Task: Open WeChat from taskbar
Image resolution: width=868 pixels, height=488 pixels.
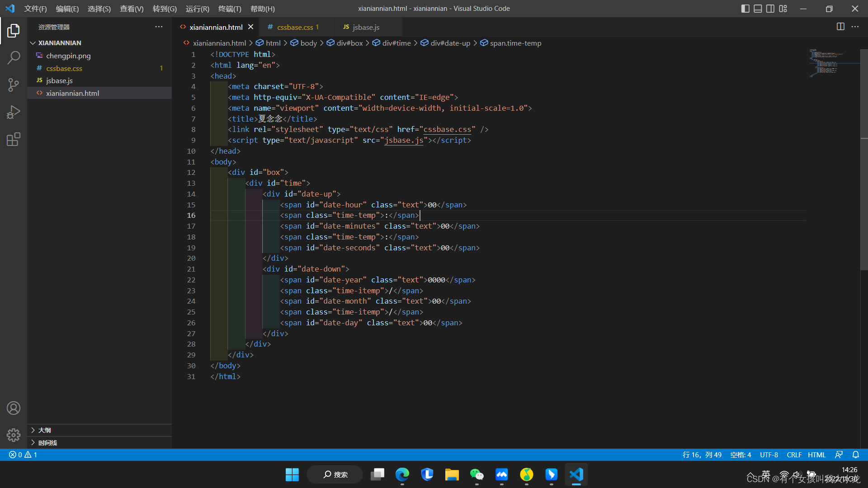Action: click(476, 474)
